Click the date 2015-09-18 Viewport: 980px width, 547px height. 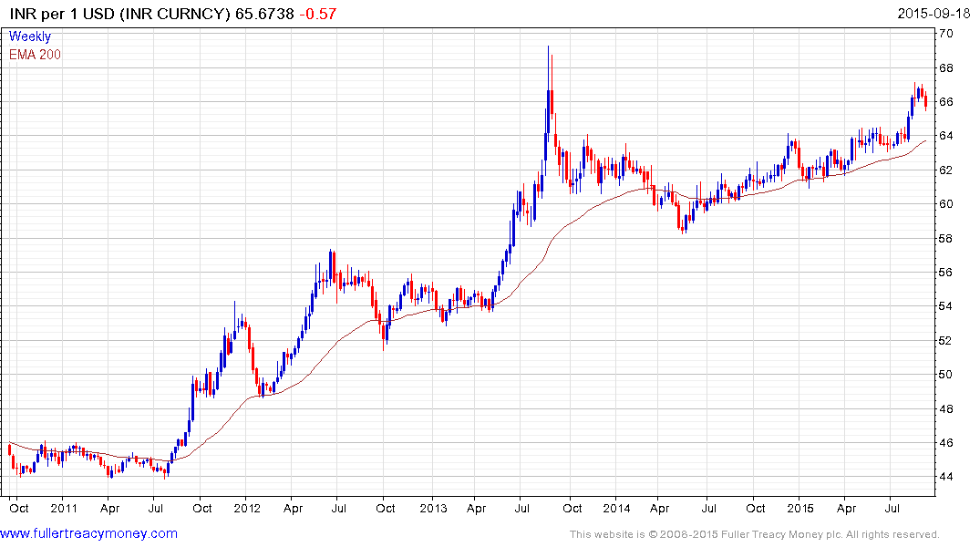(x=934, y=13)
